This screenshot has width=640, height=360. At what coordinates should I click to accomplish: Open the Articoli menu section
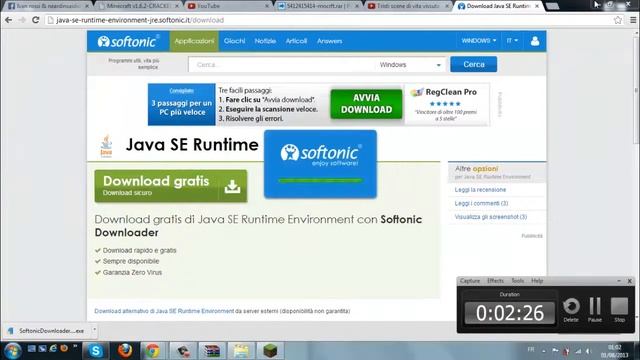tap(296, 41)
